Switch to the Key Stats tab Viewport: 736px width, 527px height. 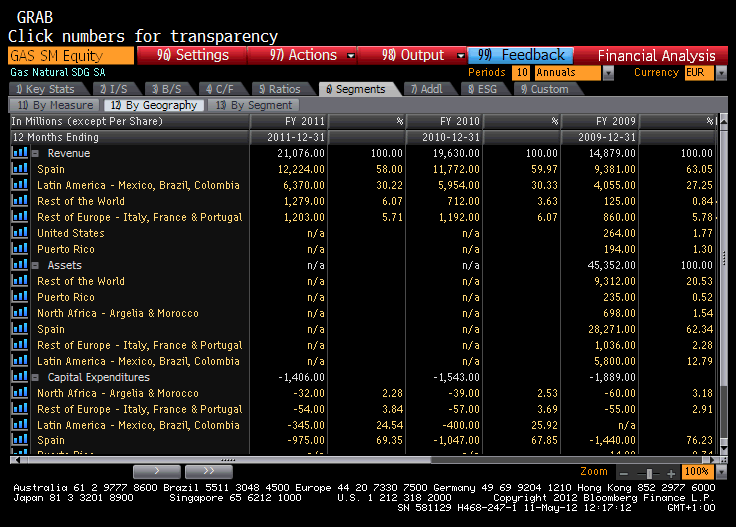[47, 89]
